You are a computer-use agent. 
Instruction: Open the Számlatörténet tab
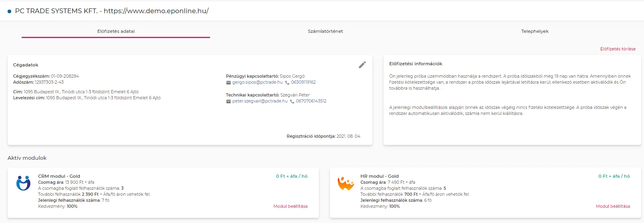coord(325,31)
